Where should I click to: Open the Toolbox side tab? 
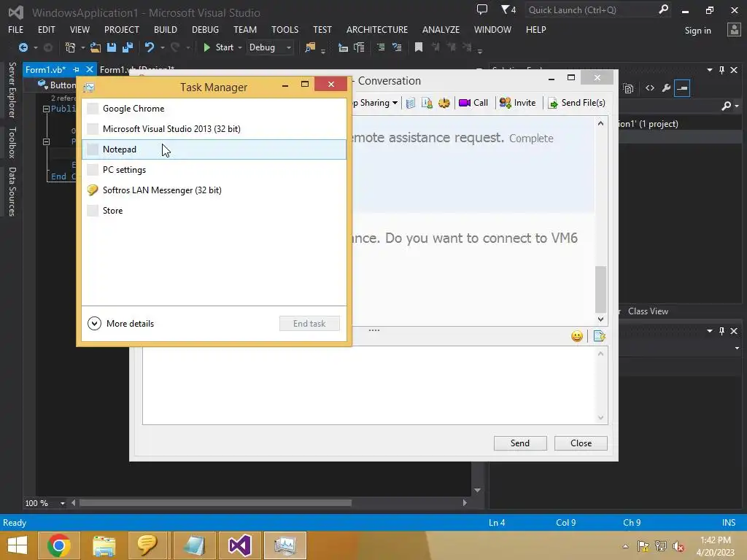12,142
